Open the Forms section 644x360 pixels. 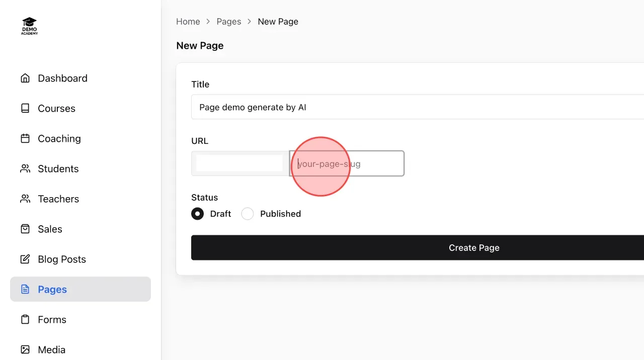[x=80, y=319]
